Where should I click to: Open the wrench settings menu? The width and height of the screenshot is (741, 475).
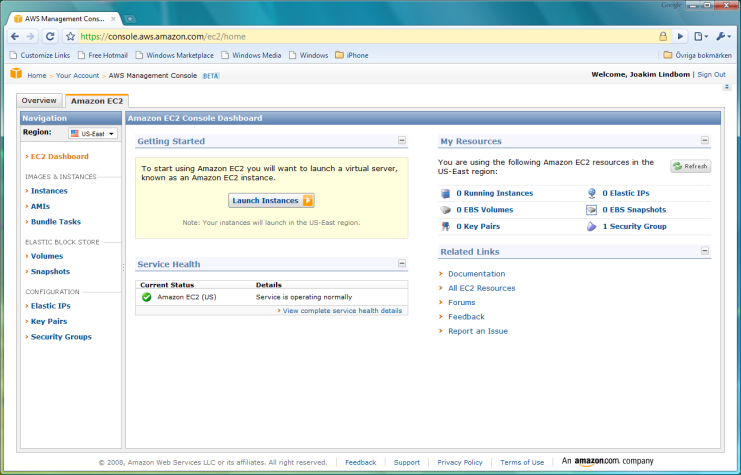point(724,36)
